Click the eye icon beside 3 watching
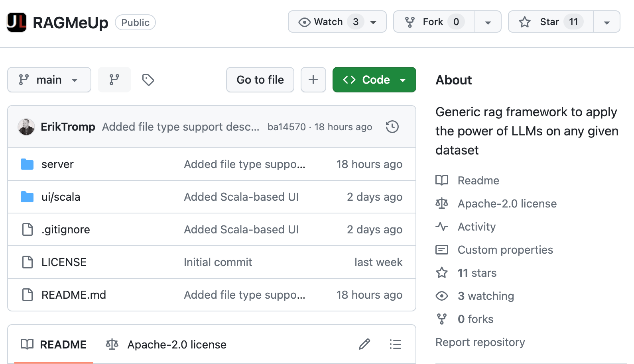 [x=442, y=296]
